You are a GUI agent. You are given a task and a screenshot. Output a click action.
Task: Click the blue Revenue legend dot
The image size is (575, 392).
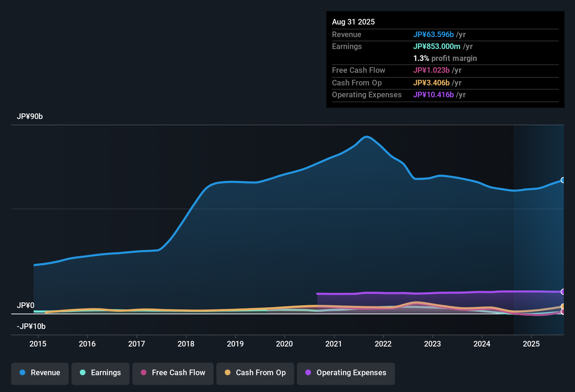(22, 373)
